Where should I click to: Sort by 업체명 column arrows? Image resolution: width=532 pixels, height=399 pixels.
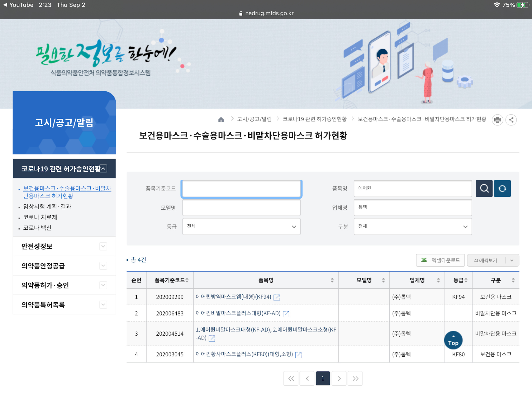coord(438,280)
